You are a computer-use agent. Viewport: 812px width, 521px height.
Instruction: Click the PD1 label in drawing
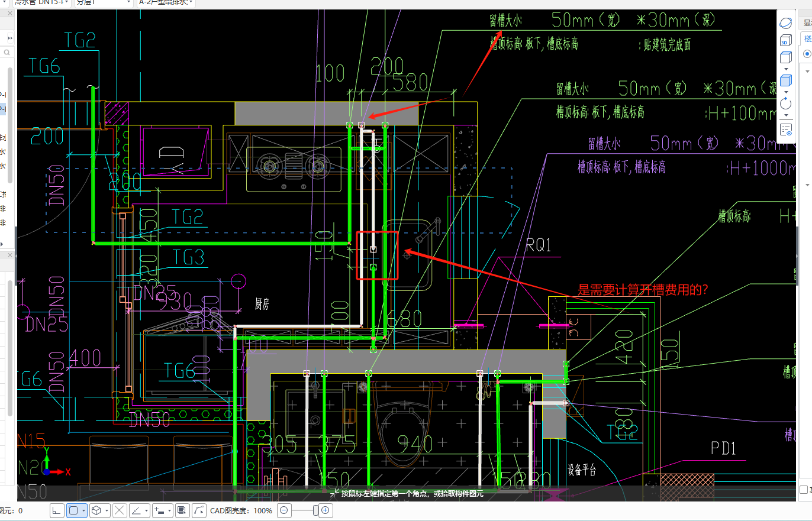(x=723, y=449)
